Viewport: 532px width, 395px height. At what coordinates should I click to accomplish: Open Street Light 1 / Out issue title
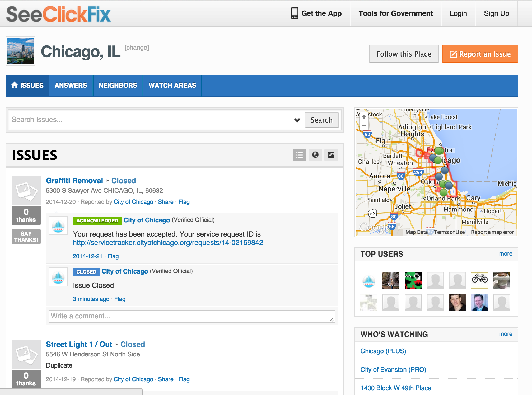(x=79, y=344)
